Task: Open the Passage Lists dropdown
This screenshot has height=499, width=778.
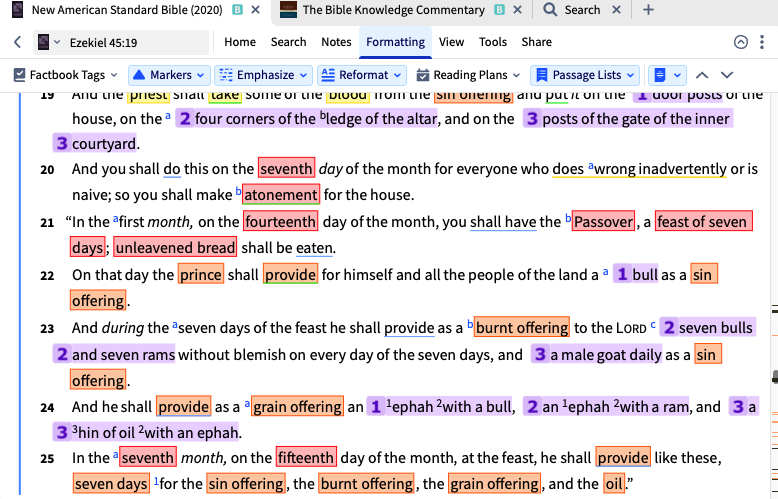Action: [x=585, y=75]
